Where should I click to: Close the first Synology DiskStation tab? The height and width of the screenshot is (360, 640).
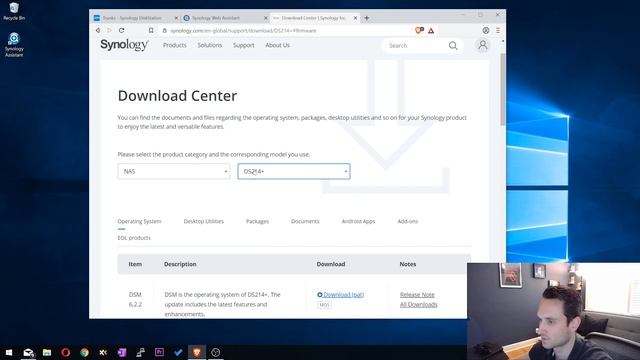click(x=176, y=18)
